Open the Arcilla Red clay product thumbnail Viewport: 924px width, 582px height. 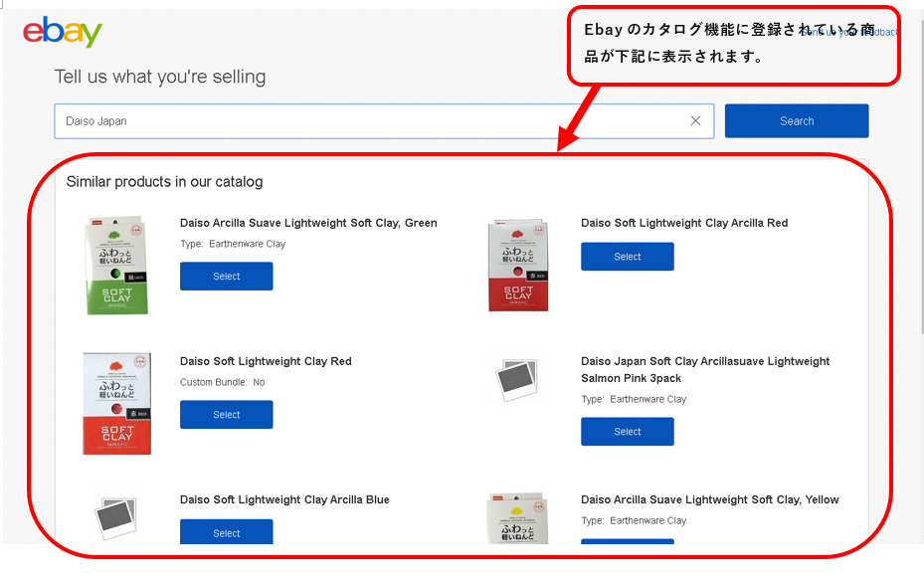(x=518, y=266)
